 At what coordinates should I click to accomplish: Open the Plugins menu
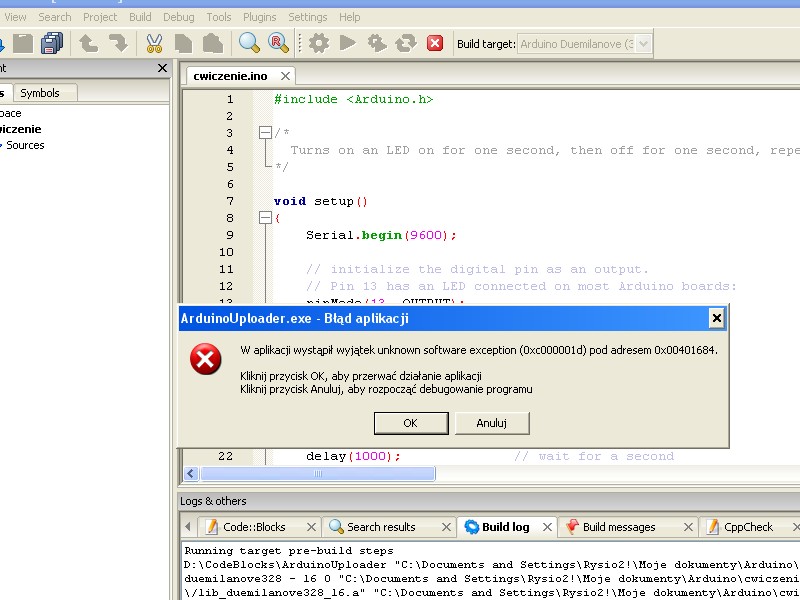[x=260, y=17]
